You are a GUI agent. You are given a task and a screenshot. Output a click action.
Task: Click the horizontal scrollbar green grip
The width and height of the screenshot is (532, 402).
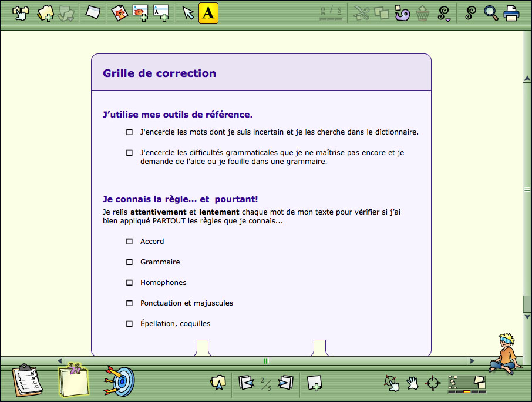click(267, 361)
